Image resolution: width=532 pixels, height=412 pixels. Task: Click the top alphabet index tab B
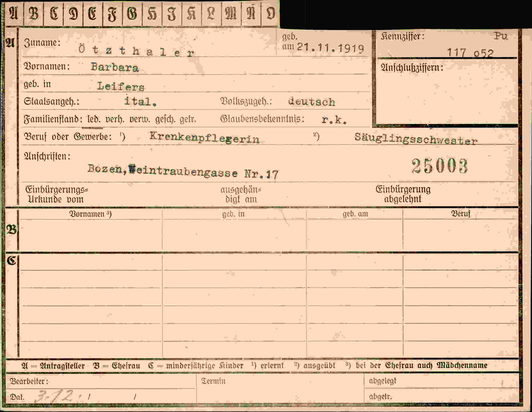34,13
